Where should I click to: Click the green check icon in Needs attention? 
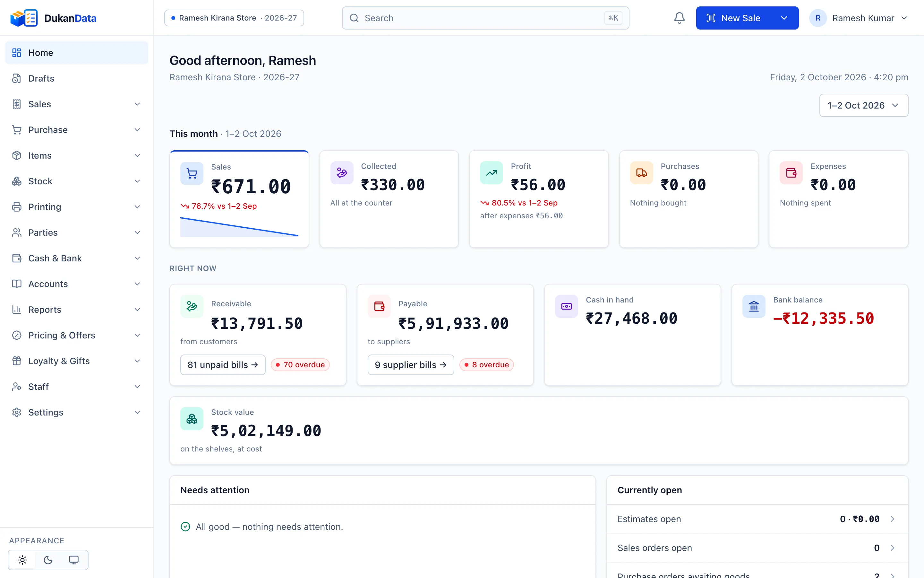185,526
